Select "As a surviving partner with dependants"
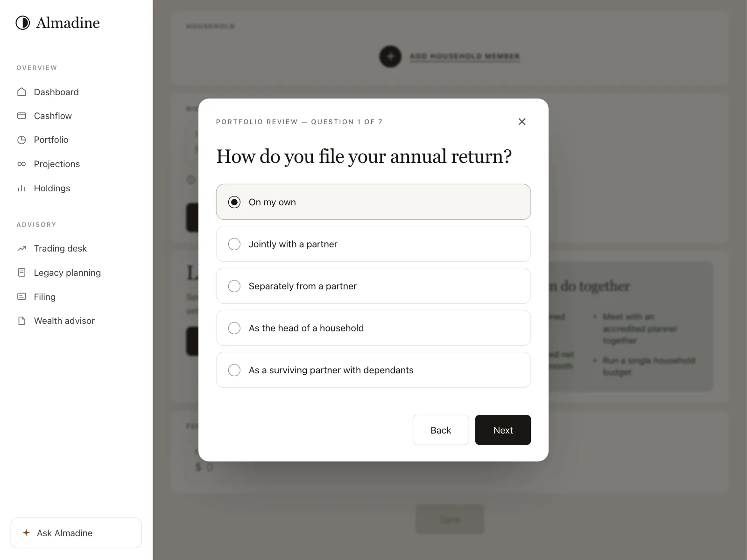Image resolution: width=747 pixels, height=560 pixels. tap(373, 370)
